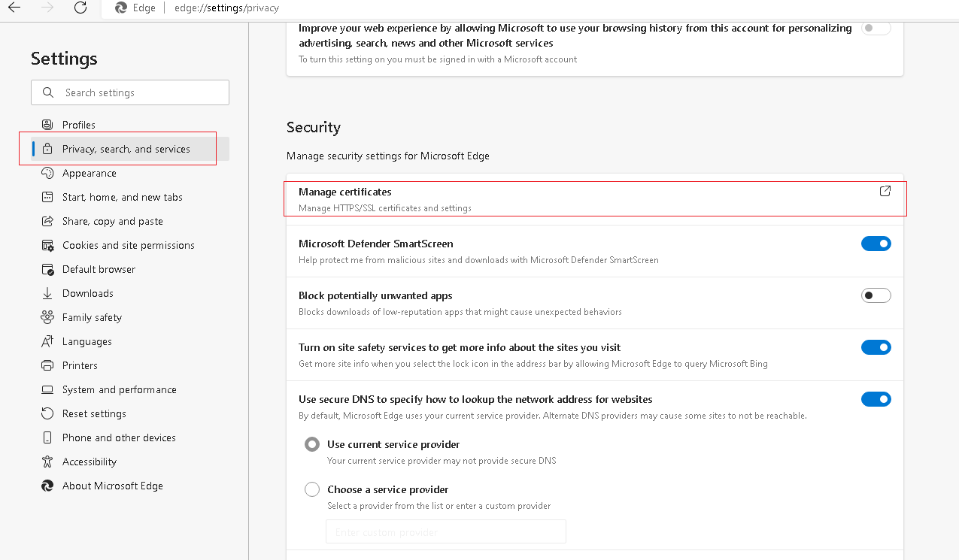This screenshot has height=560, width=959.
Task: Go to Appearance settings
Action: pyautogui.click(x=130, y=173)
